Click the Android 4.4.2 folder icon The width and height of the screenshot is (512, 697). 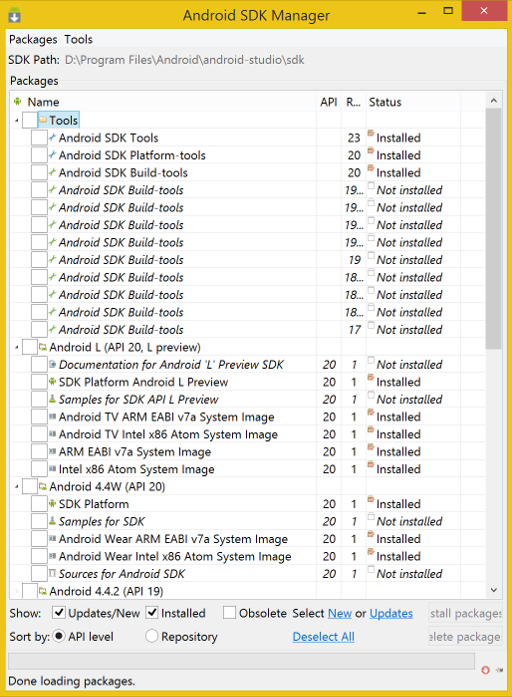43,591
